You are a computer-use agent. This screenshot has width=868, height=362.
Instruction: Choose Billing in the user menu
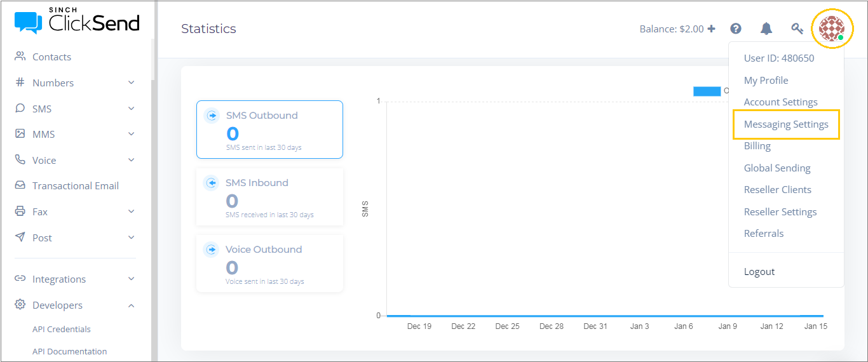coord(757,145)
